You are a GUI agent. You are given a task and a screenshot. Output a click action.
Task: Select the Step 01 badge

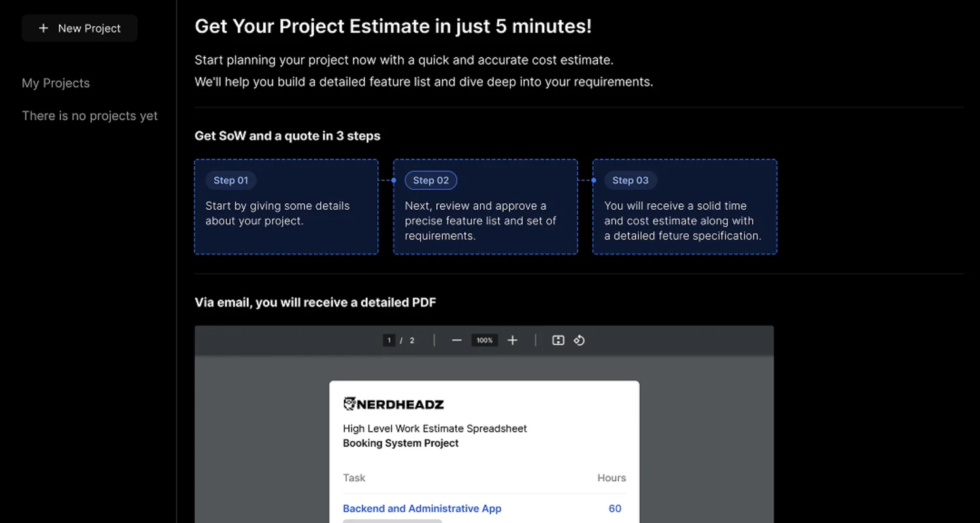[x=231, y=180]
